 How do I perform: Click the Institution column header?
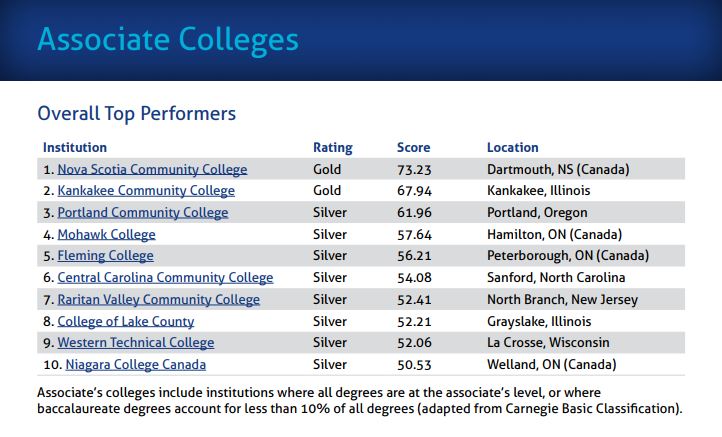(x=75, y=148)
